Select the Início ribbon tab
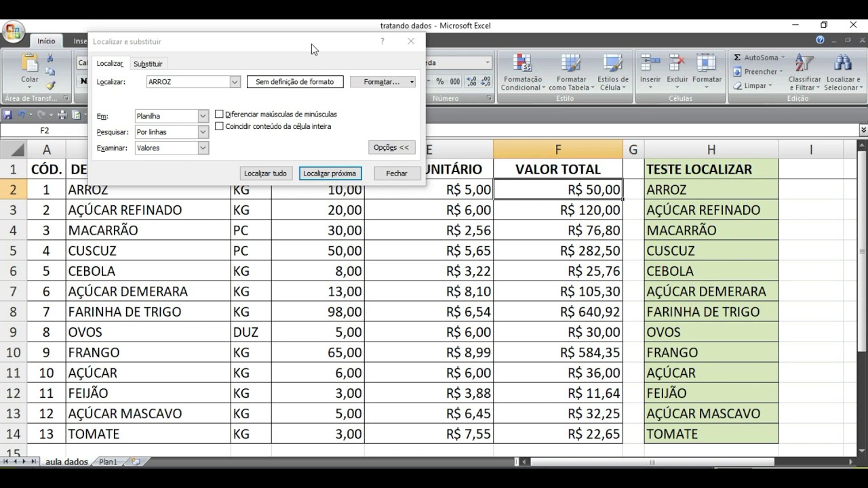The image size is (868, 488). pos(46,41)
